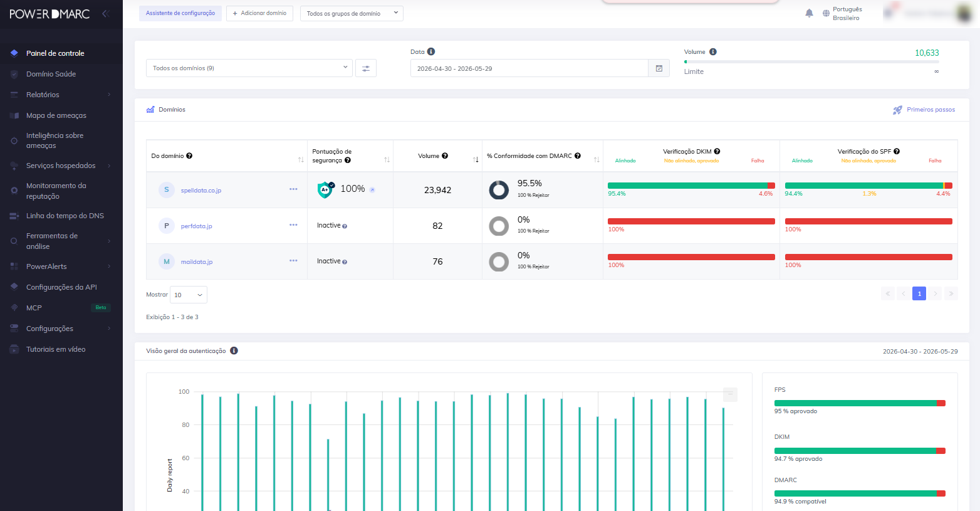Open notifications via the bell icon
The image size is (980, 511).
point(809,13)
